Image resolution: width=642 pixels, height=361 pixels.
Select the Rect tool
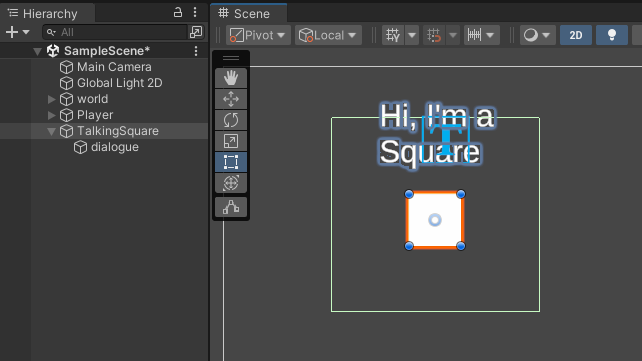pyautogui.click(x=231, y=162)
